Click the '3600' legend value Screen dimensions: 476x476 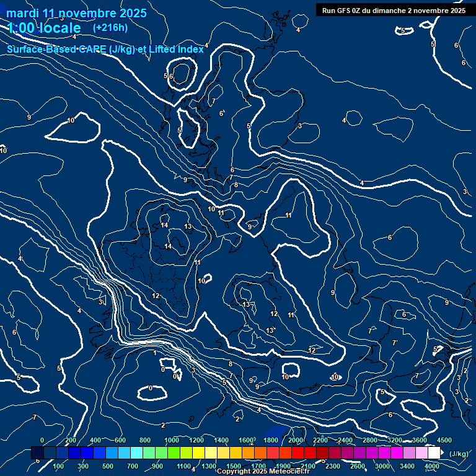[x=420, y=440]
